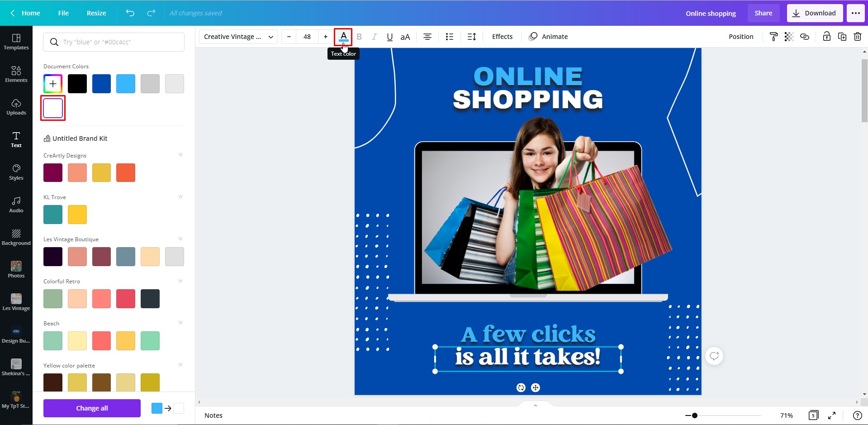
Task: Select the teal KL Trove color
Action: pos(53,215)
